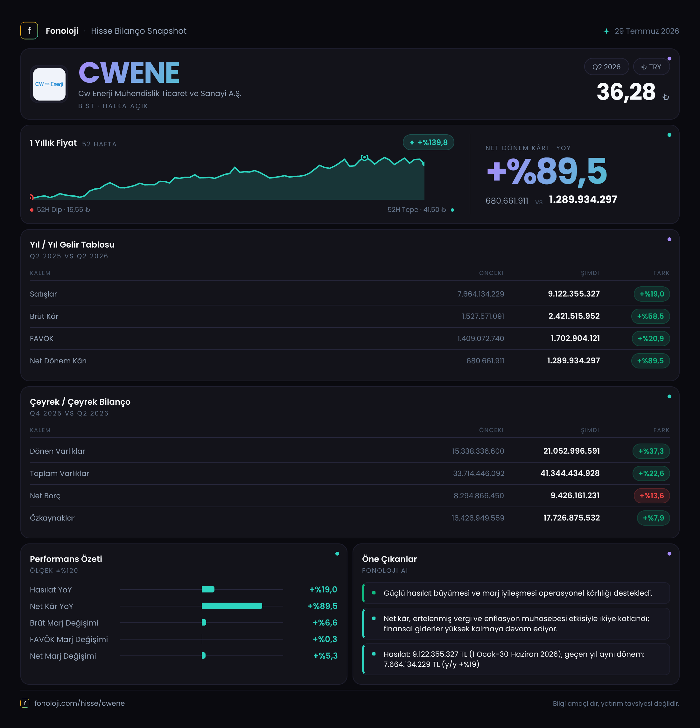This screenshot has width=700, height=728.
Task: Click the +%6,6 Brüt Marj Değişimi value
Action: pyautogui.click(x=325, y=623)
